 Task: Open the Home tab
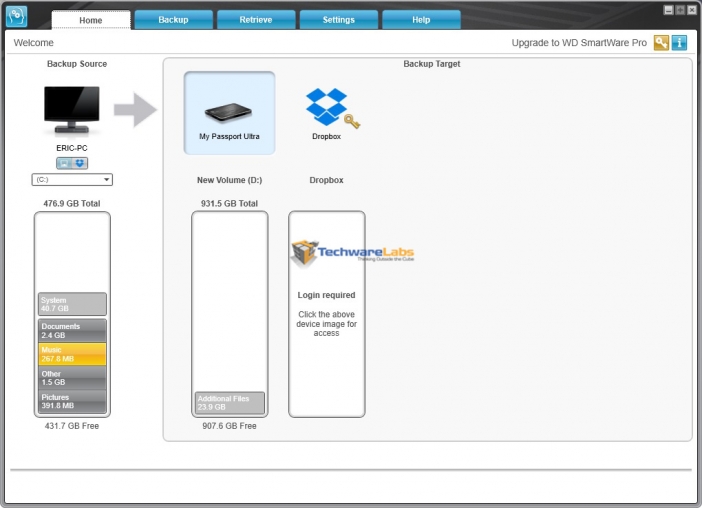click(91, 20)
